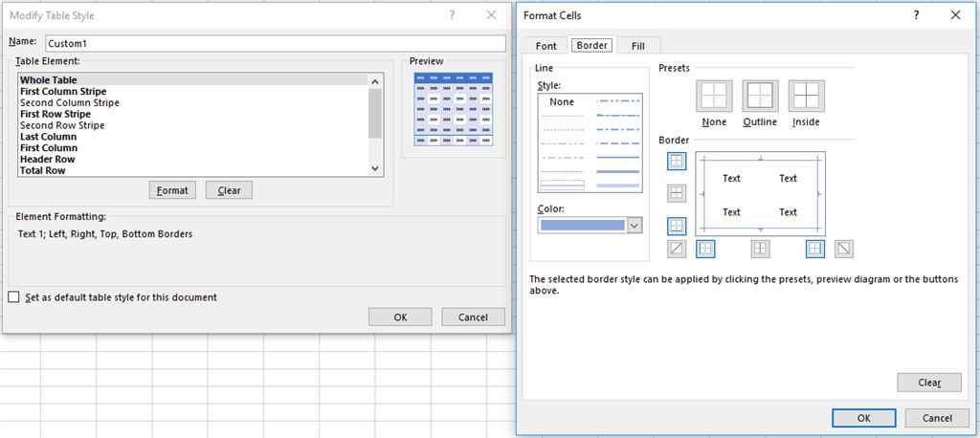This screenshot has width=980, height=438.
Task: Toggle the inside vertical border button
Action: (x=760, y=249)
